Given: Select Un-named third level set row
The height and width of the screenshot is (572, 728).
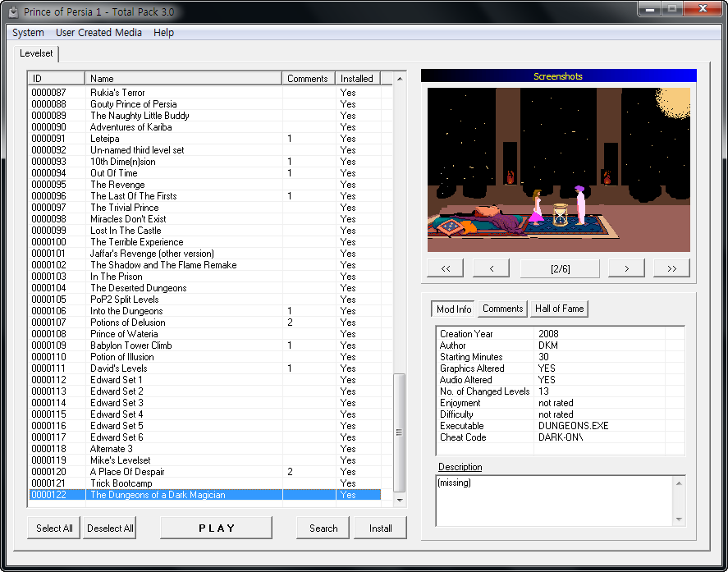Looking at the screenshot, I should (x=204, y=150).
